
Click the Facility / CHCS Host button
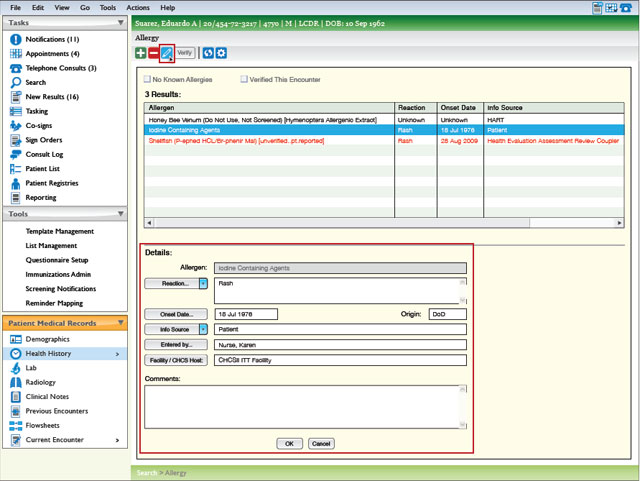[x=176, y=360]
